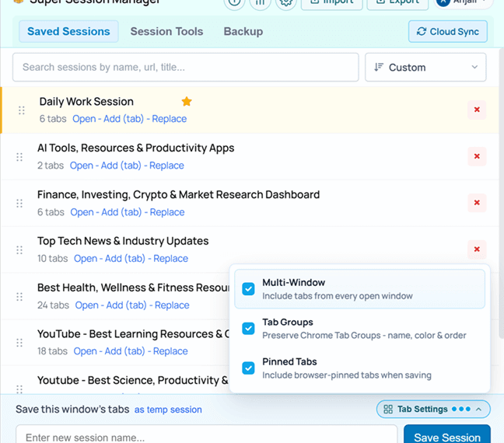Switch to the Session Tools tab
This screenshot has width=504, height=443.
point(166,32)
